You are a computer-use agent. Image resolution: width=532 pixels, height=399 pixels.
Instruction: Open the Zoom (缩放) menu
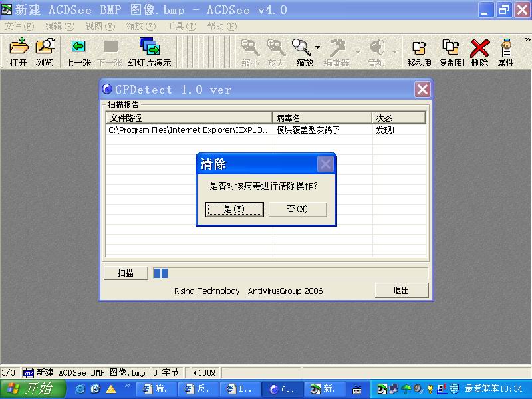click(141, 26)
